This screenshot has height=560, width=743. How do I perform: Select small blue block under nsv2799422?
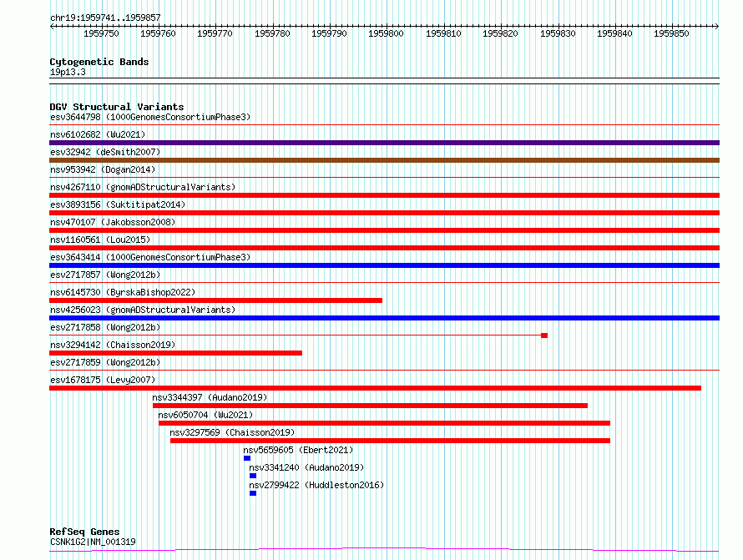[253, 493]
